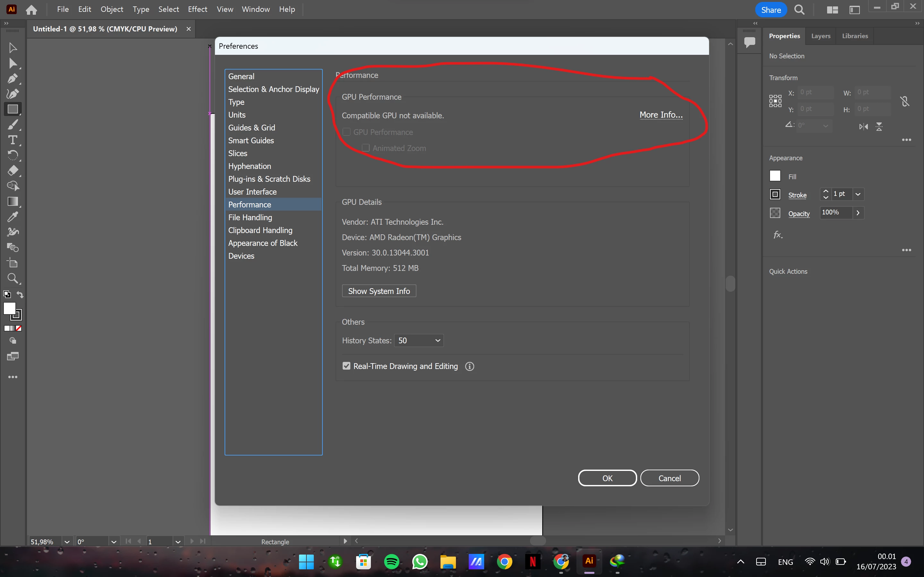
Task: Open the Spotify taskbar app
Action: [x=391, y=561]
